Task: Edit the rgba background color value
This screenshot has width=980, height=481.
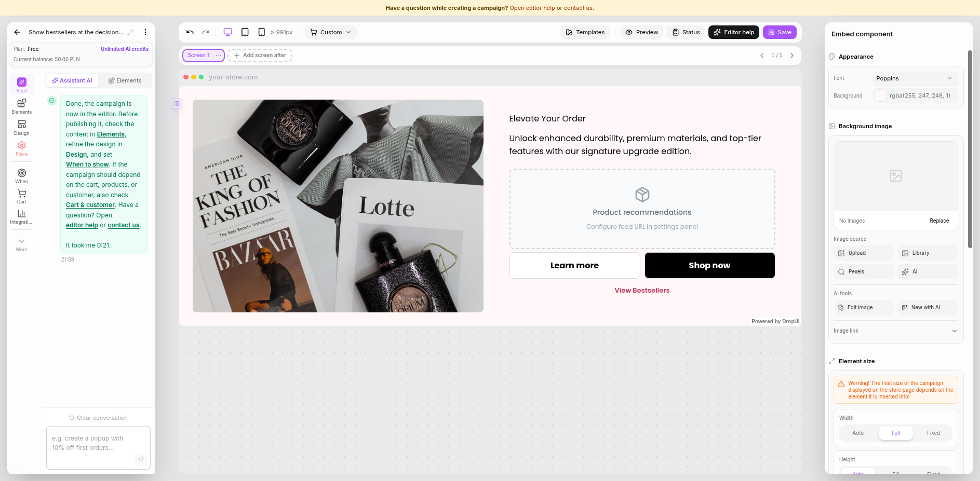Action: click(920, 95)
